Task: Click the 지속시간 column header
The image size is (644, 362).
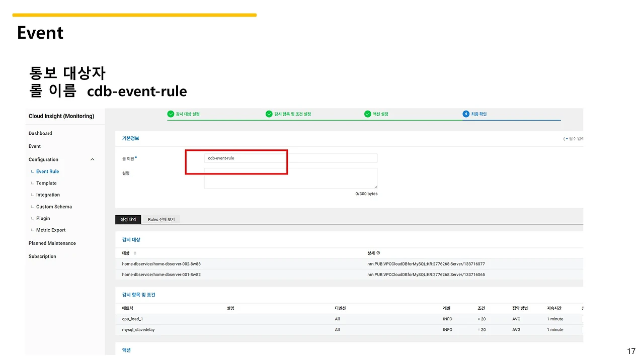Action: [x=555, y=308]
